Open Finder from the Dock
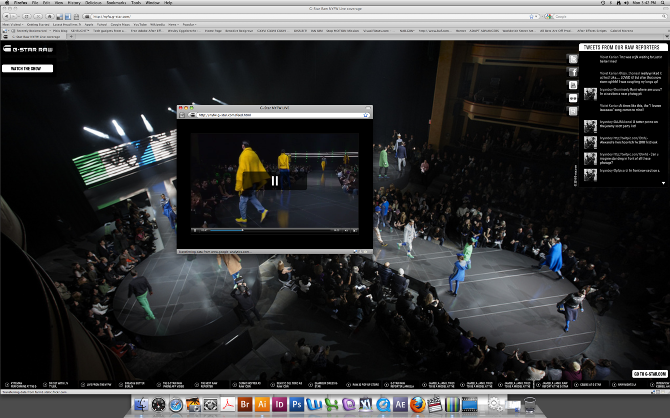Image resolution: width=670 pixels, height=418 pixels. (x=141, y=404)
